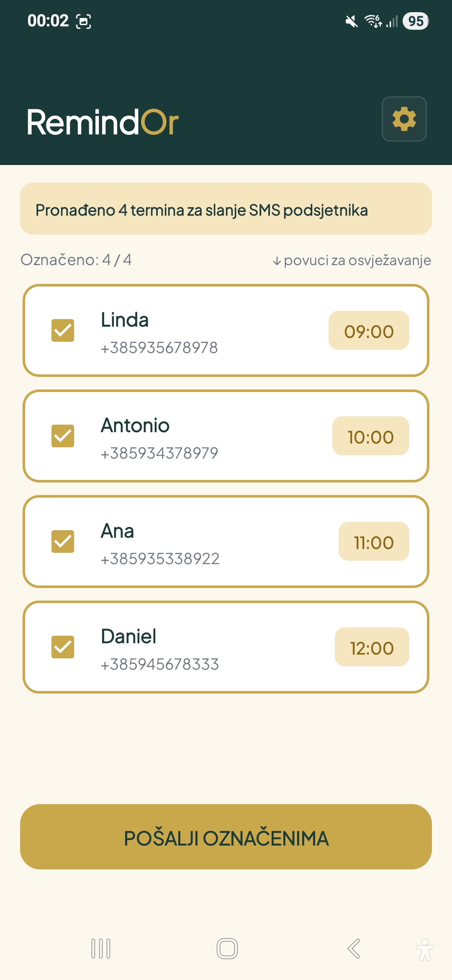Open settings with the gear icon
Screen dimensions: 452x980
click(x=404, y=119)
